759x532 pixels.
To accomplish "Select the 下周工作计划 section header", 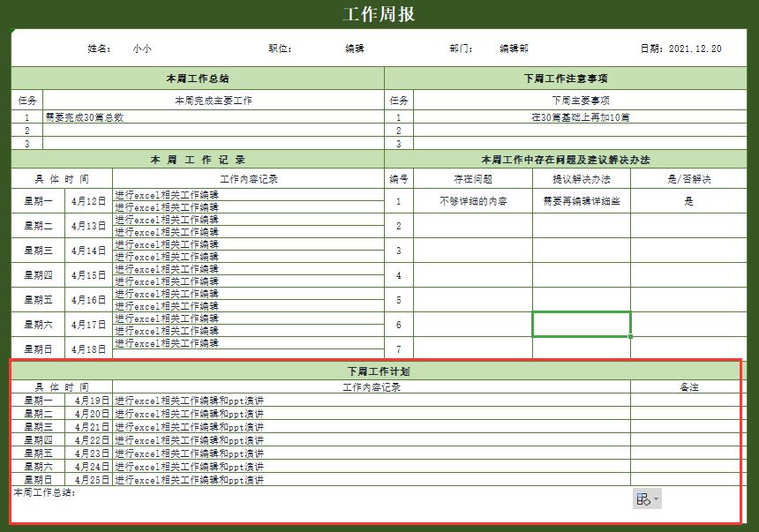I will tap(379, 371).
